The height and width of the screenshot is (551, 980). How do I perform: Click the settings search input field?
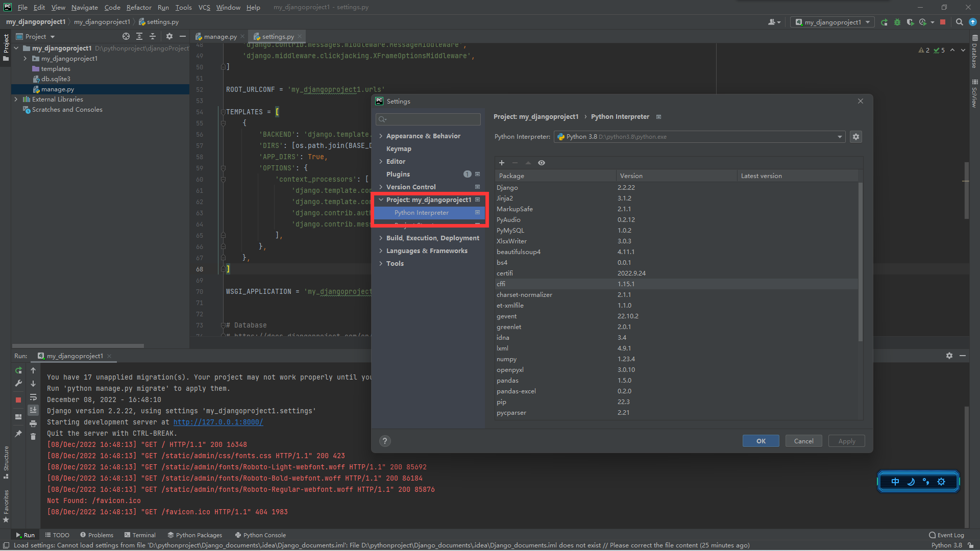(x=433, y=119)
